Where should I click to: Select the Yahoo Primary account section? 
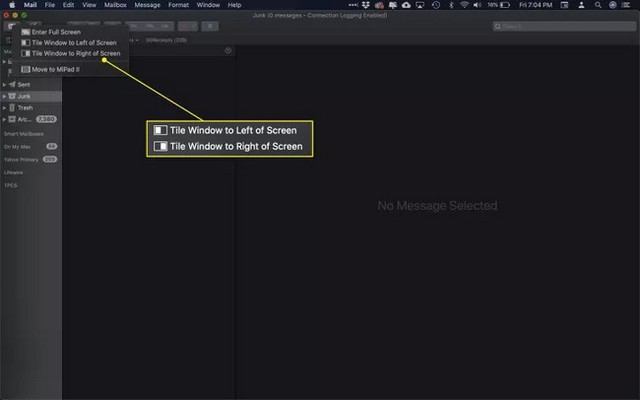pyautogui.click(x=21, y=160)
